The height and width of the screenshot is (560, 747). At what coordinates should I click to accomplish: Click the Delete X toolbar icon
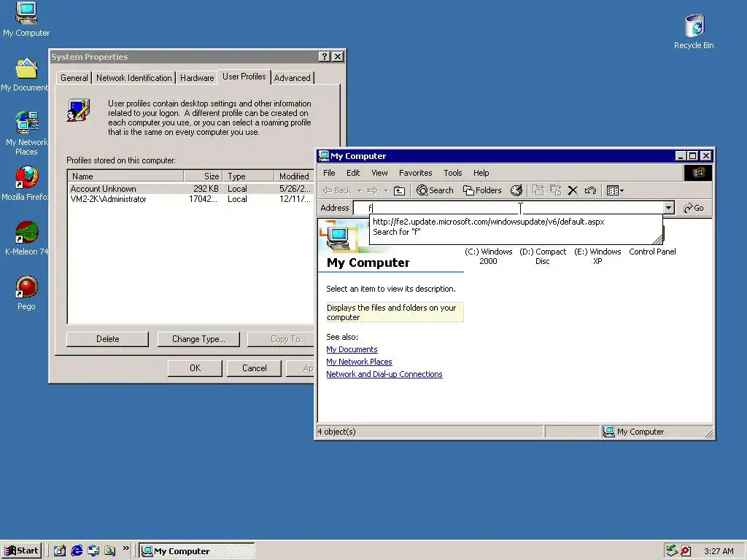click(573, 190)
